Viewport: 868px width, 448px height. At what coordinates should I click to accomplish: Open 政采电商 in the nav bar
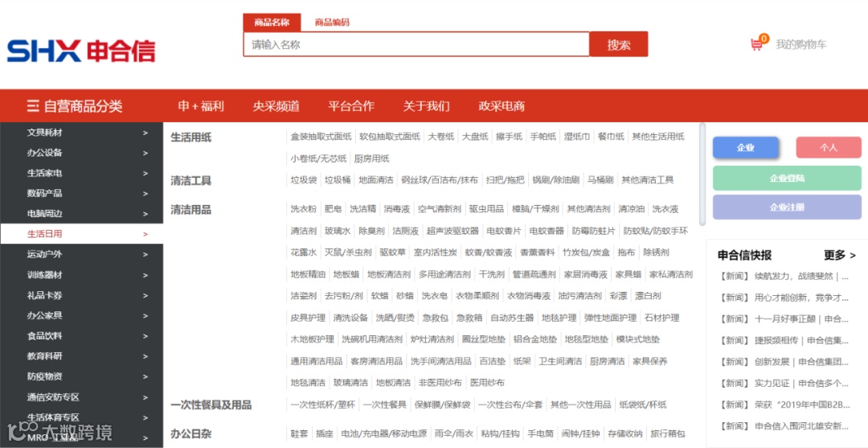tap(502, 106)
